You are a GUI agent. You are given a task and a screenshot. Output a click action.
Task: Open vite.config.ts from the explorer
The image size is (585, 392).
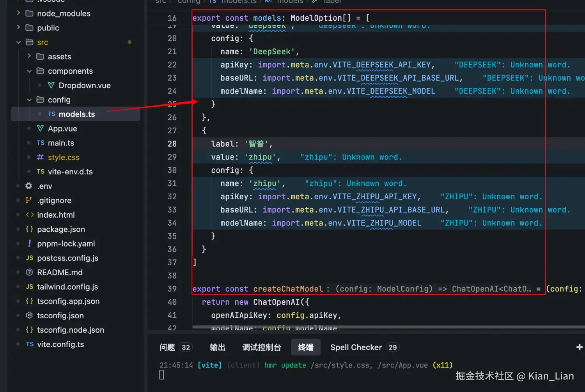60,344
